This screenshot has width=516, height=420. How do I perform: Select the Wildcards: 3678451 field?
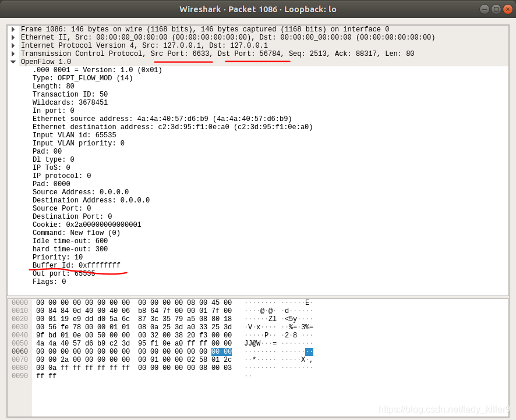pyautogui.click(x=70, y=102)
